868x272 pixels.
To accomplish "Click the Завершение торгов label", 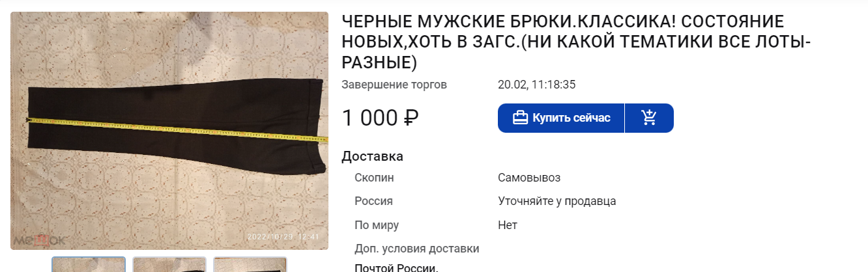I will [x=394, y=85].
